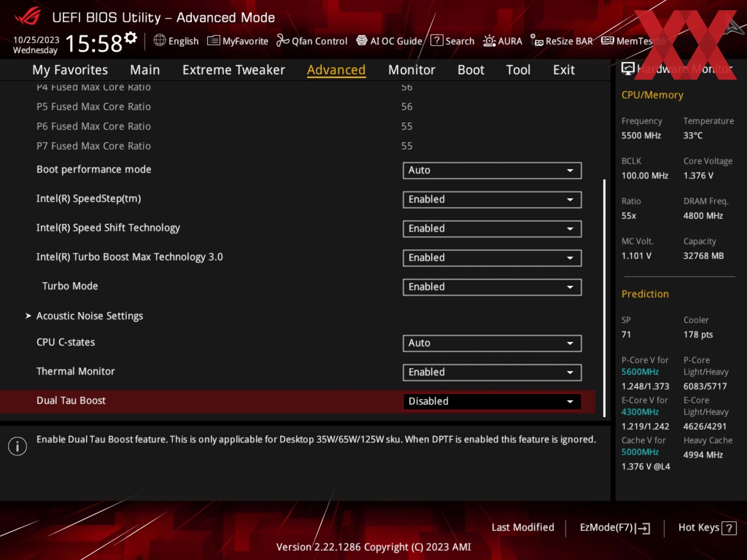Viewport: 747px width, 560px height.
Task: Click the 4300MHz E-Core prediction link
Action: 640,412
